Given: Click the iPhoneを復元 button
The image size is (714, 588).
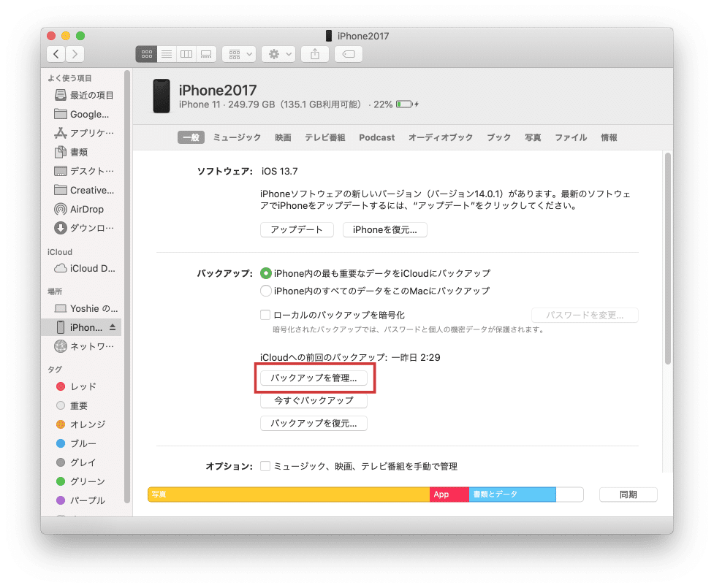Looking at the screenshot, I should (x=385, y=230).
